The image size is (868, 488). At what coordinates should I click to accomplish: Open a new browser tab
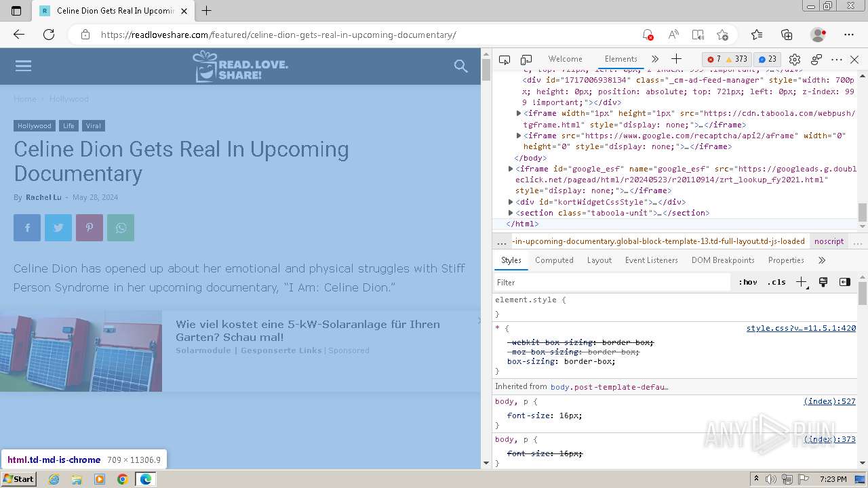point(207,11)
